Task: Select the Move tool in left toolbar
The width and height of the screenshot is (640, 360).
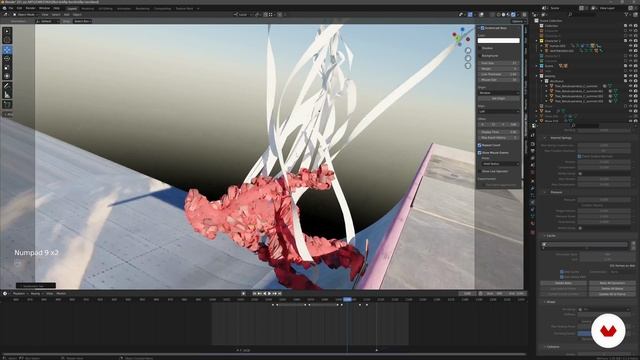Action: tap(7, 50)
